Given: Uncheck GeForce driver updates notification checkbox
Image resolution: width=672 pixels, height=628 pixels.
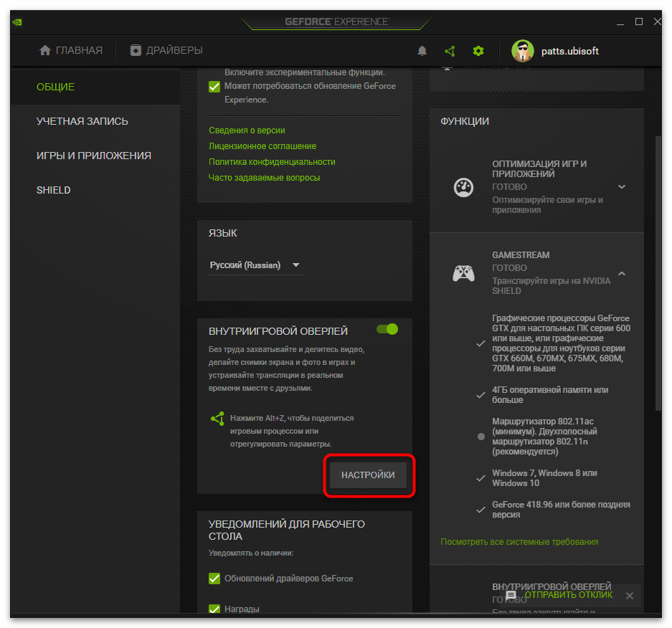Looking at the screenshot, I should [214, 579].
